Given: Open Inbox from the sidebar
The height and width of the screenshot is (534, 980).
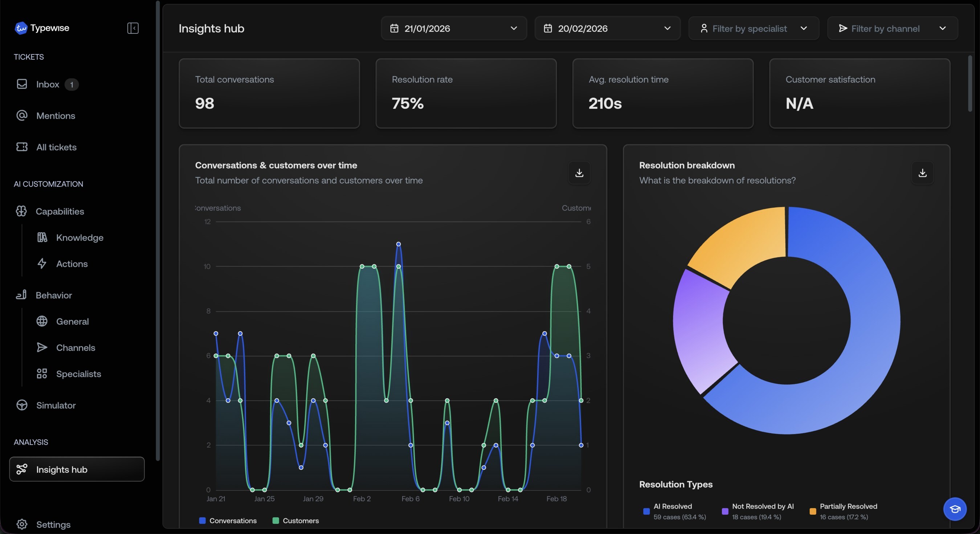Looking at the screenshot, I should pos(48,84).
